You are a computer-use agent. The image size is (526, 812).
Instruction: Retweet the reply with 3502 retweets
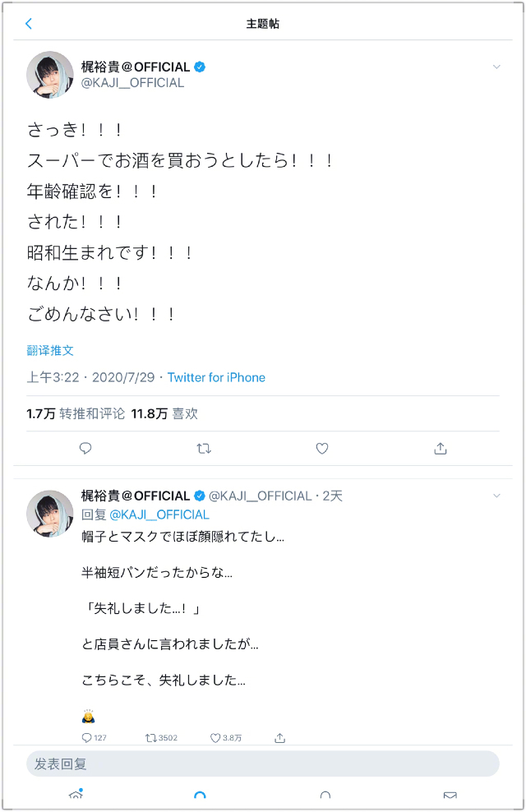coord(150,738)
